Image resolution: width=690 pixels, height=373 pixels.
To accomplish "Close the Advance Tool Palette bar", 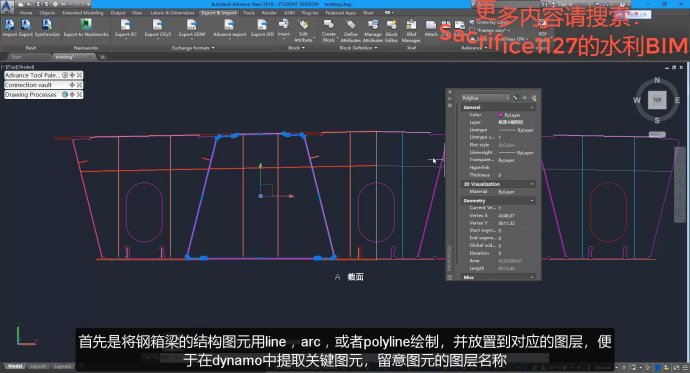I will click(79, 75).
